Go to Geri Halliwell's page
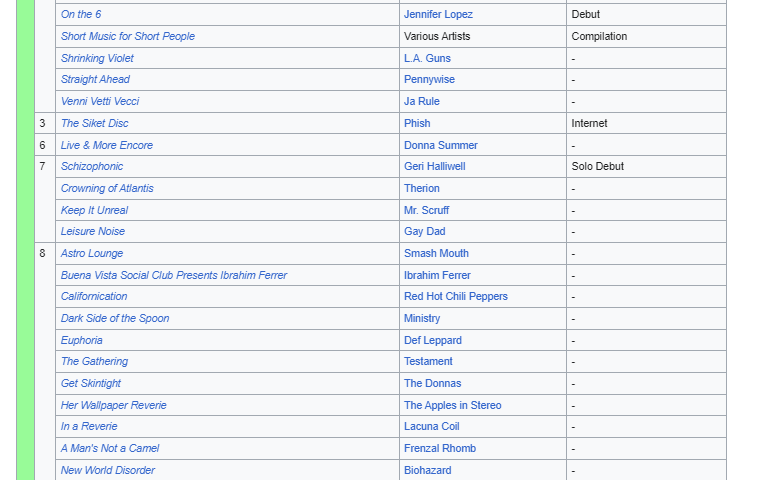774x480 pixels. pyautogui.click(x=434, y=167)
